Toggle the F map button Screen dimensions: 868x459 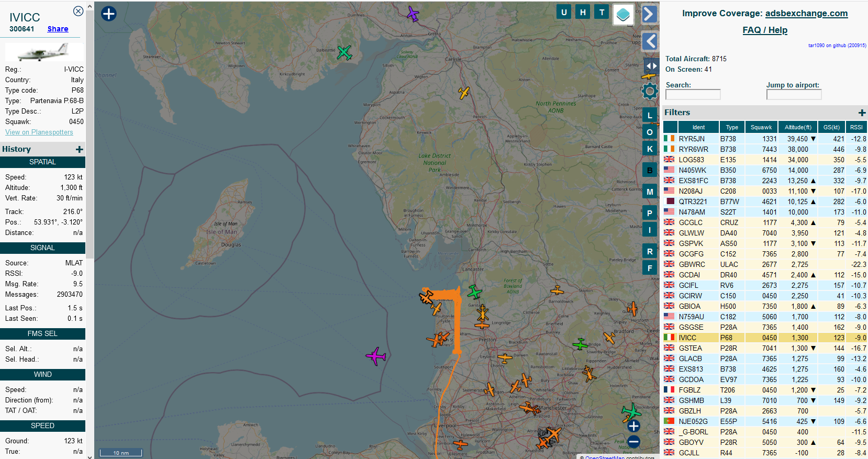tap(650, 268)
